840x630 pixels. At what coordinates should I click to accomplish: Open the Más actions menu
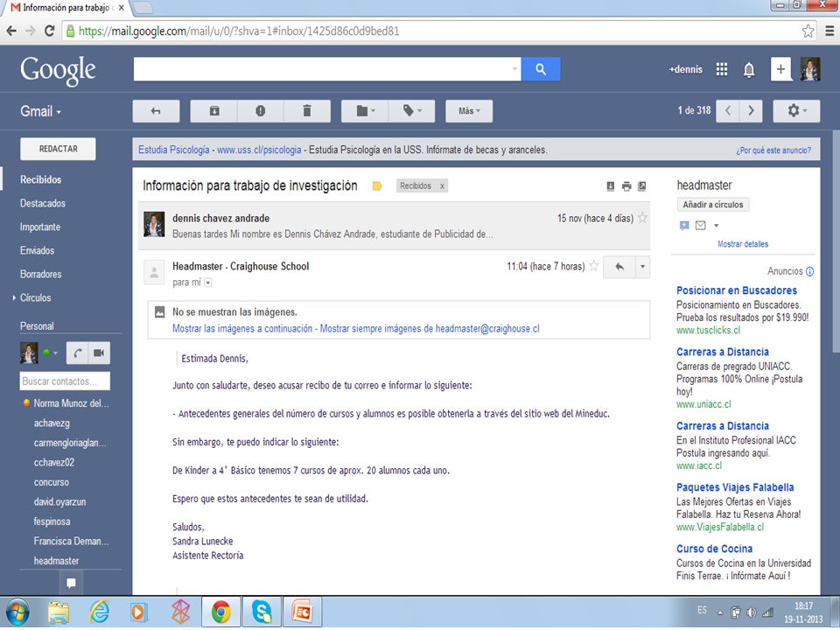(x=469, y=111)
